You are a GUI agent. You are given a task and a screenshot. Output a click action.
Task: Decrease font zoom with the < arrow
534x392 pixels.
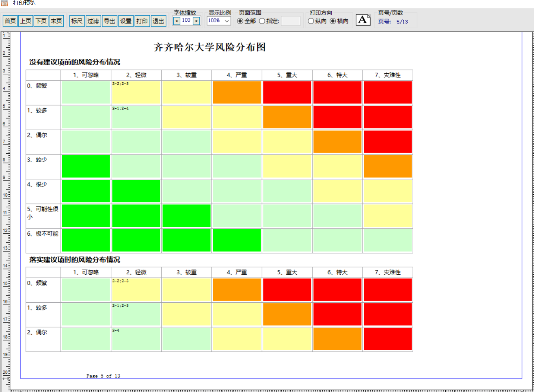tap(177, 21)
